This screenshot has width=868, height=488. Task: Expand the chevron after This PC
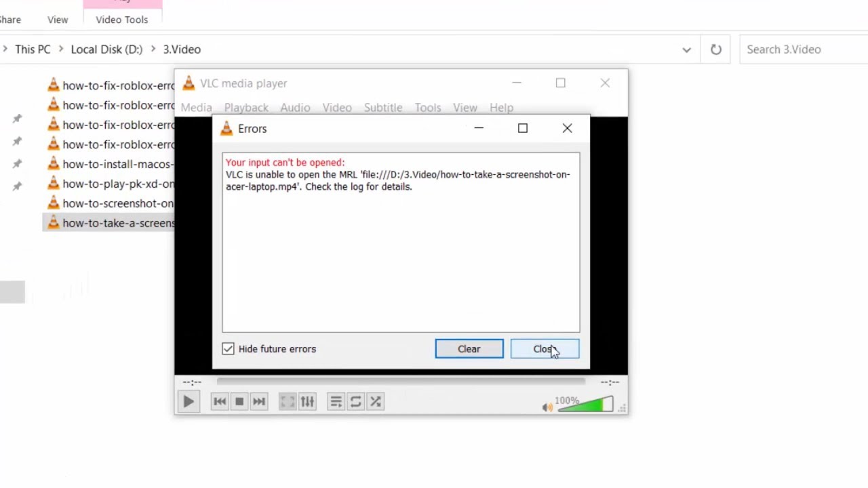pyautogui.click(x=61, y=49)
